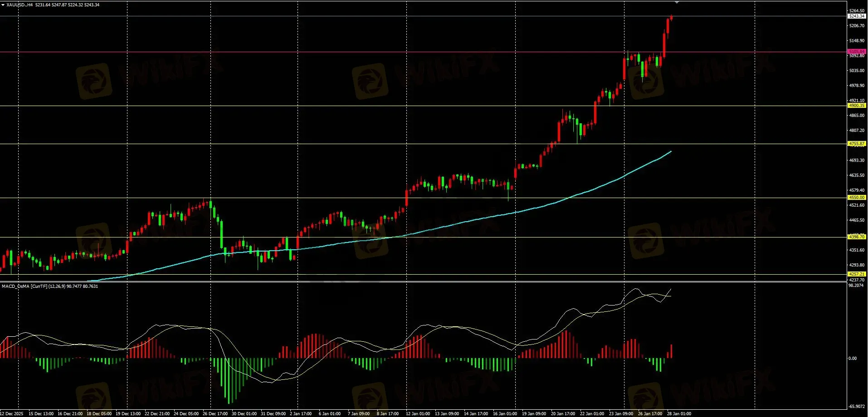Click the 19 Dec 13:00 time label
Screen dimensions: 868x417
(128, 414)
